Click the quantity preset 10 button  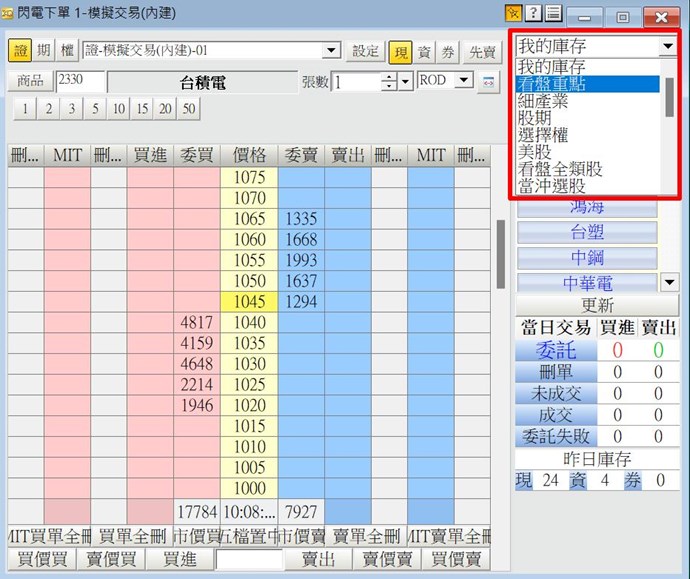point(118,108)
